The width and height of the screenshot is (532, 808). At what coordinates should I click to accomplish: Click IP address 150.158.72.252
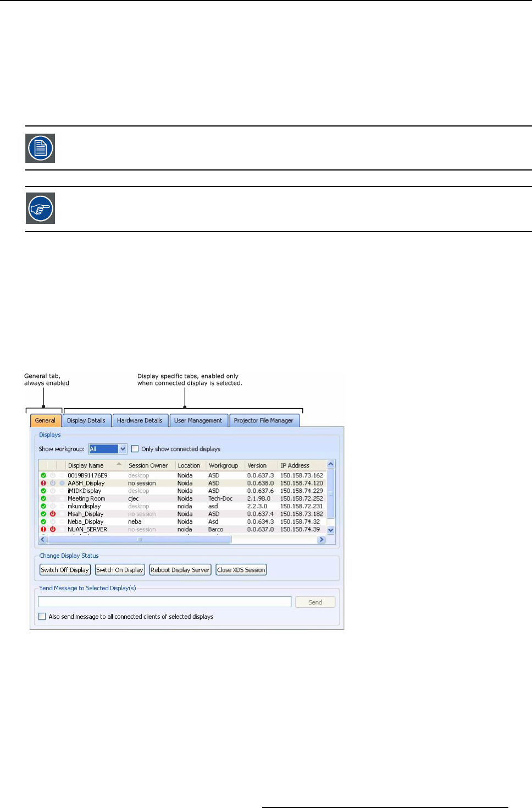[x=302, y=498]
